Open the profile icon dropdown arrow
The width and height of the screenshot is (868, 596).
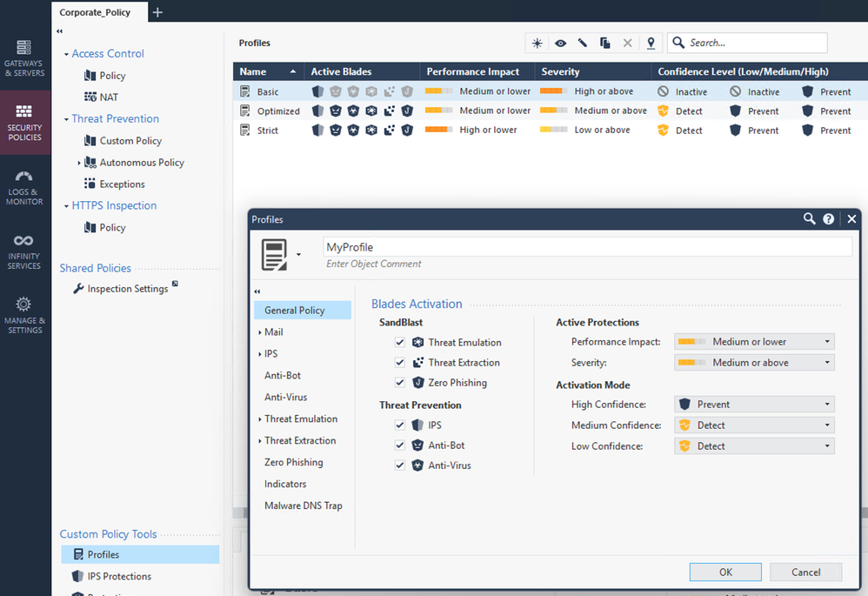pyautogui.click(x=298, y=255)
